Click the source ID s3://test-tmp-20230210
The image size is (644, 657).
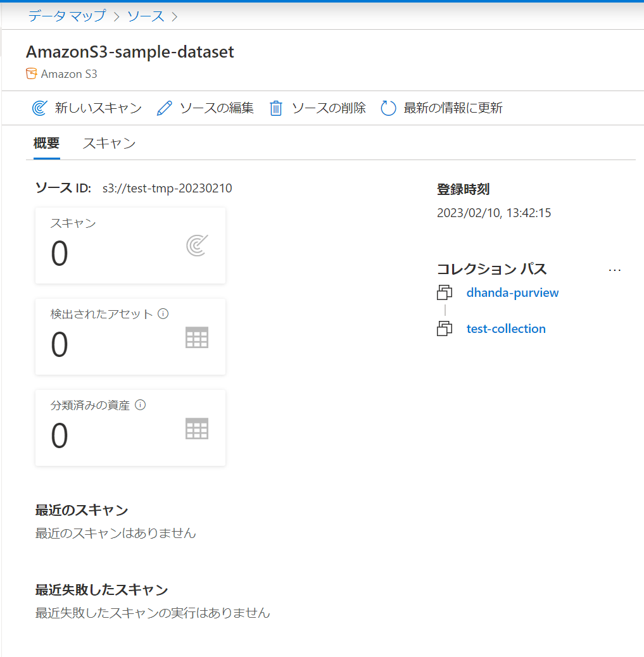click(x=167, y=188)
